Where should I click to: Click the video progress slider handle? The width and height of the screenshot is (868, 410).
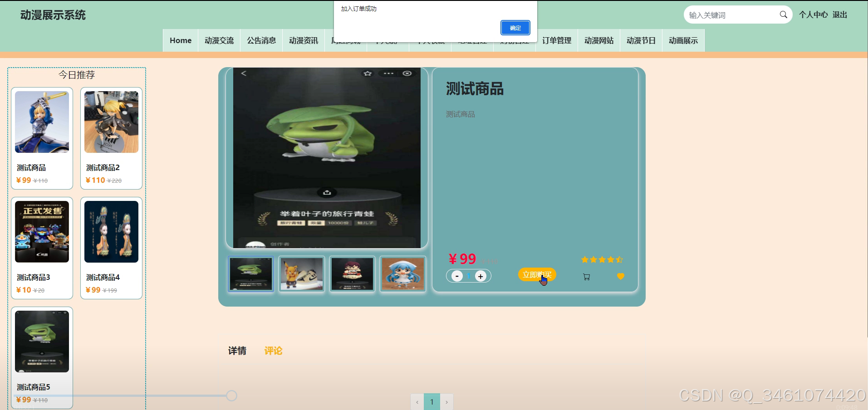[x=231, y=396]
